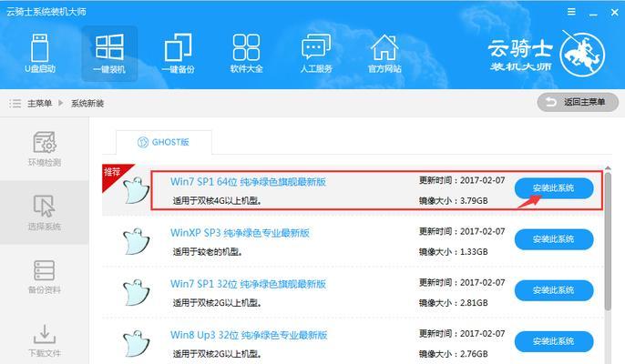Screen dimensions: 625x364
Task: Open the 一键备份 backup tool
Action: [x=178, y=54]
